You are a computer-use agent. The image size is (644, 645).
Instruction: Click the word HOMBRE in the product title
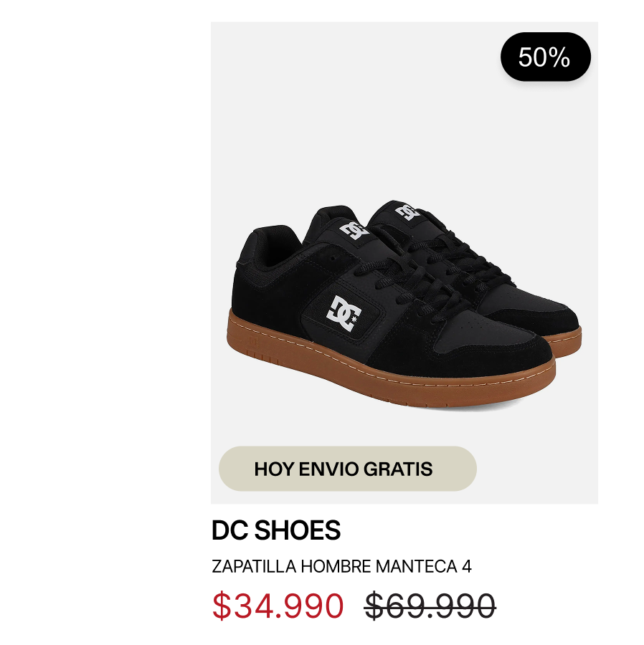point(336,566)
